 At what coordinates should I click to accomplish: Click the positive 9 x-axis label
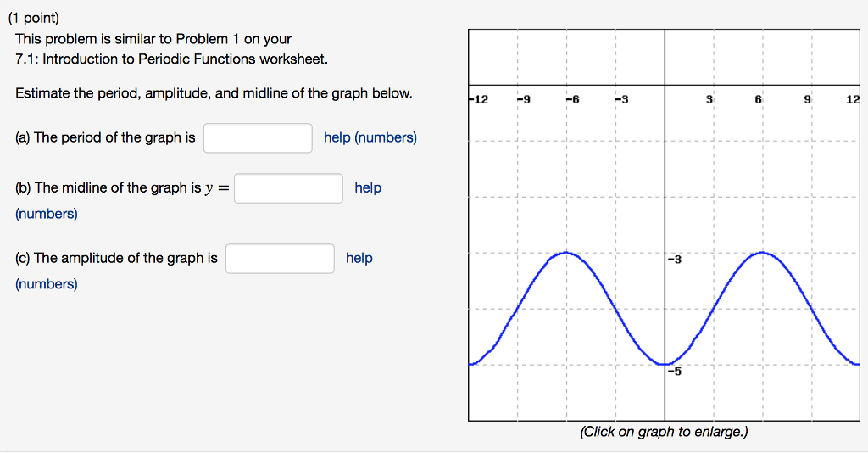[809, 100]
